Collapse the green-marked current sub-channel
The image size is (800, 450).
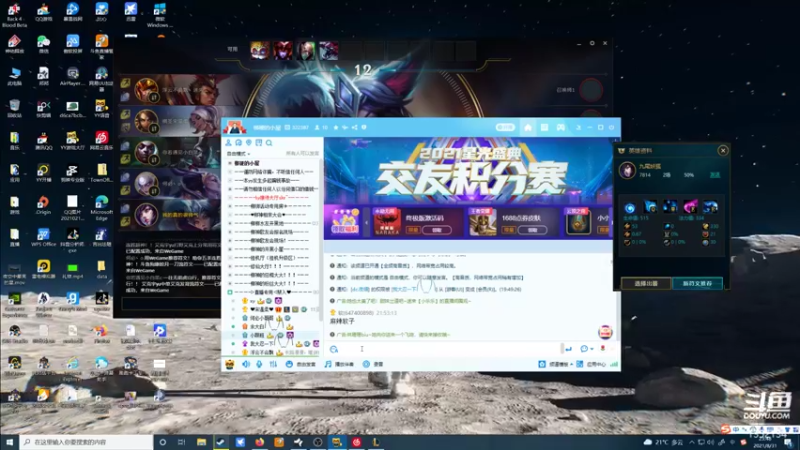230,292
